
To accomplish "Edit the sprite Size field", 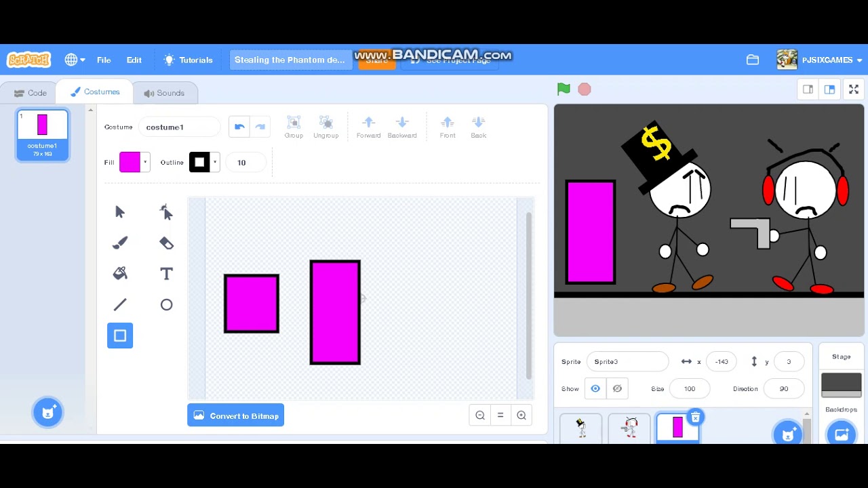I will coord(690,388).
